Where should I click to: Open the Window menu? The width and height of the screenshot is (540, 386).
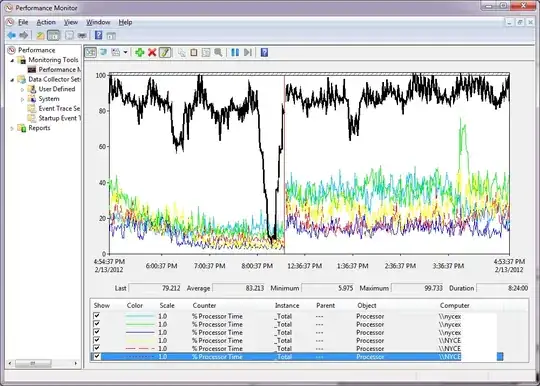point(98,22)
